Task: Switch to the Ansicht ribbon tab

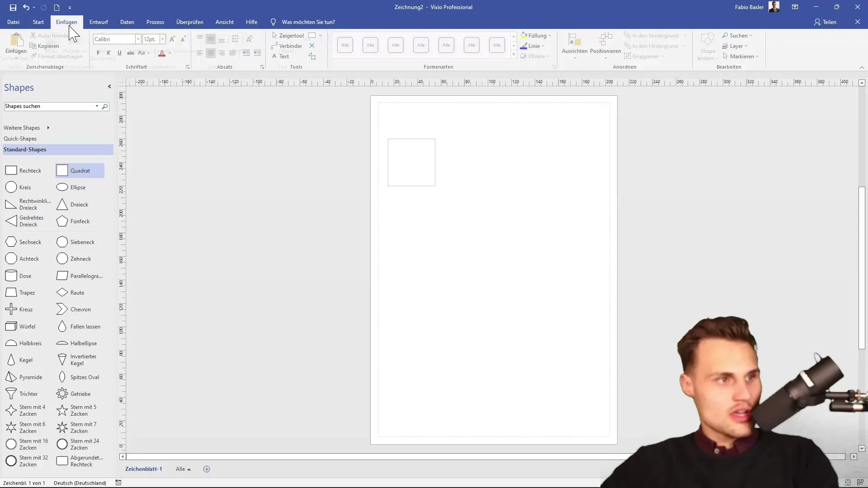Action: (225, 22)
